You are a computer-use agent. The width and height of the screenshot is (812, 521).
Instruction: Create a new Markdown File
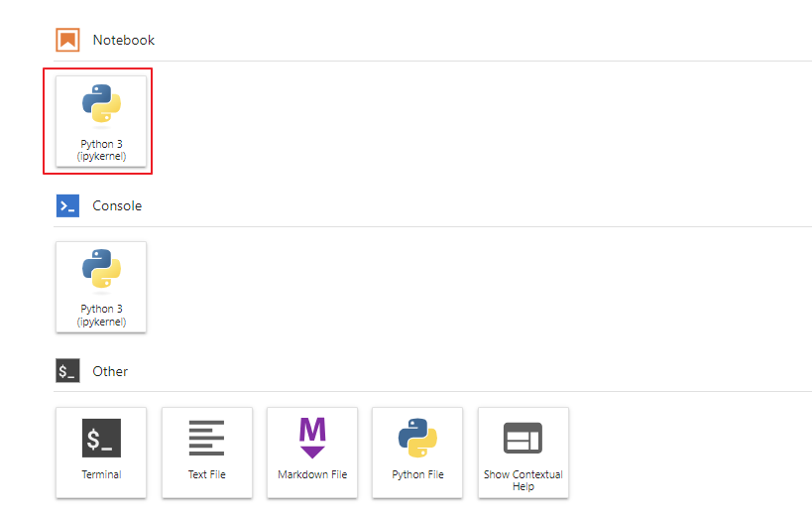point(312,453)
